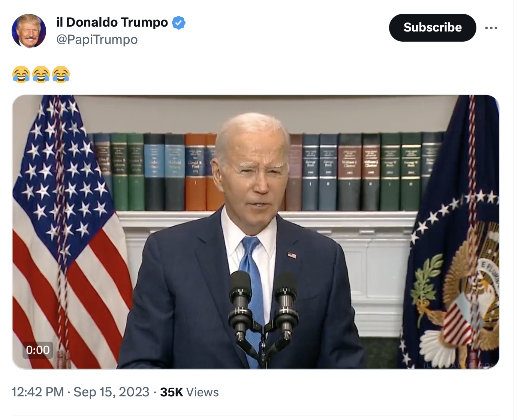Click the Sep 15, 2023 date
Image resolution: width=518 pixels, height=420 pixels.
coord(111,392)
